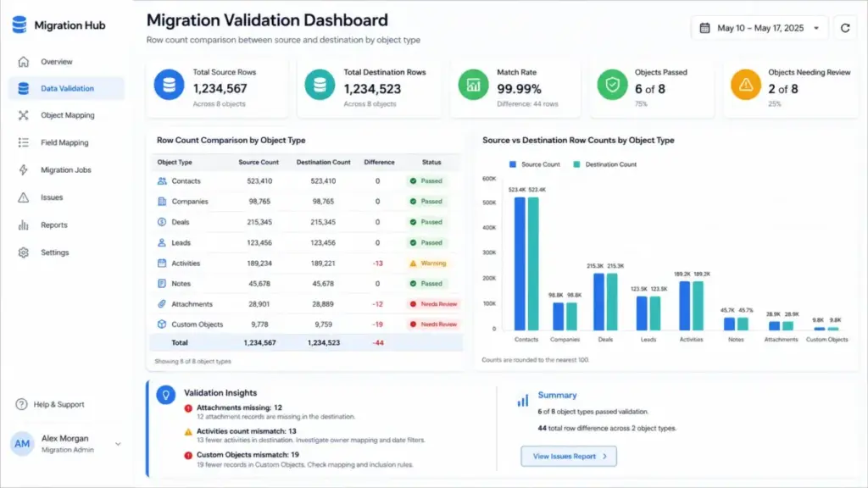The height and width of the screenshot is (488, 868).
Task: Click the Reports bar chart icon
Action: click(23, 225)
